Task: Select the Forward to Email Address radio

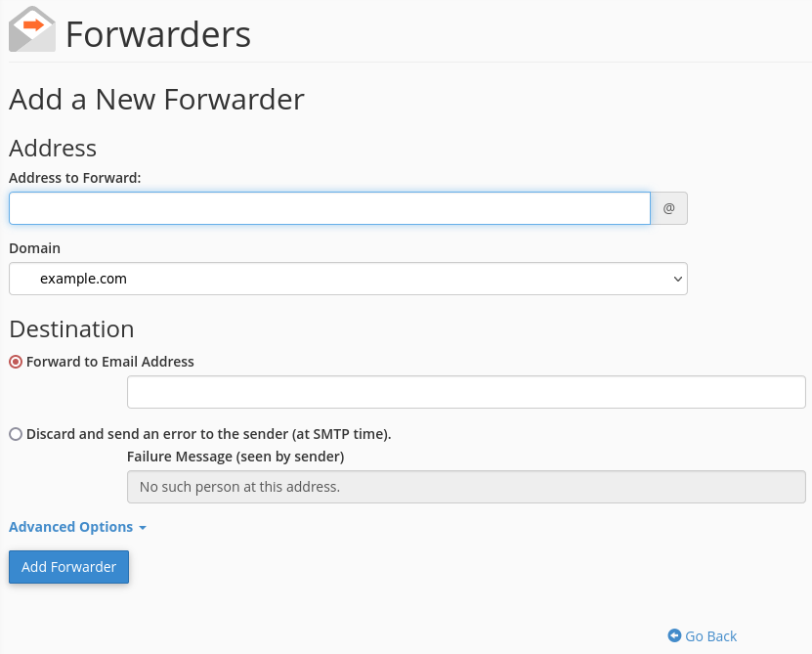Action: tap(16, 362)
